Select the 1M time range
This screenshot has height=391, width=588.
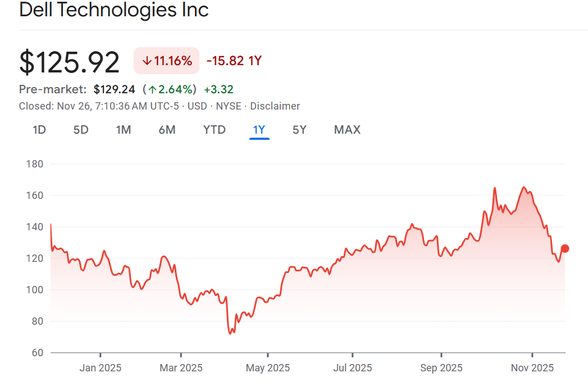click(x=124, y=130)
